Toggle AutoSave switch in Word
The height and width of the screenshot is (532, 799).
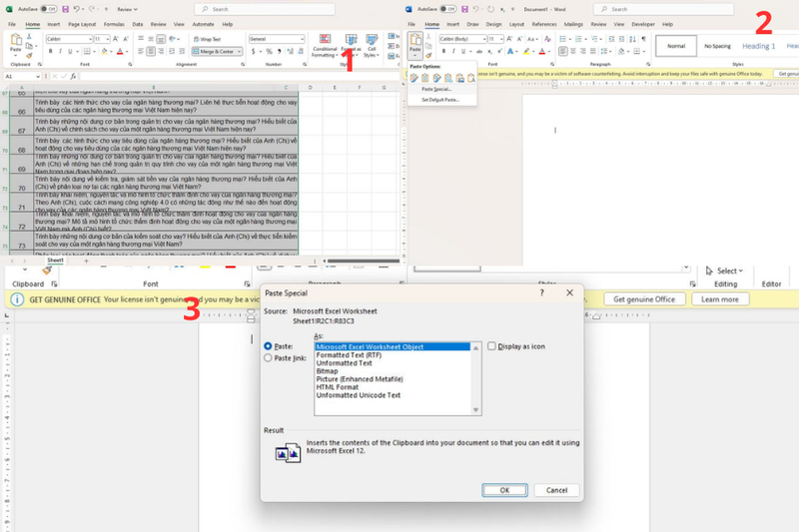tap(447, 9)
